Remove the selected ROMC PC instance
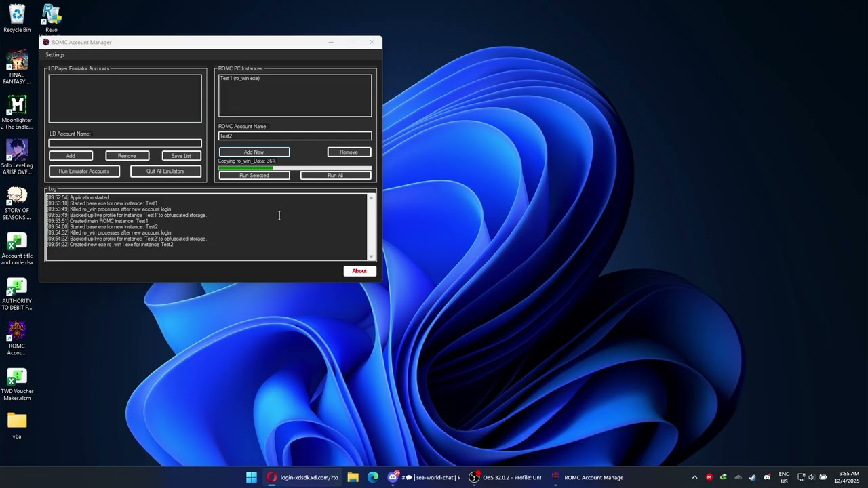868x488 pixels. coord(349,152)
